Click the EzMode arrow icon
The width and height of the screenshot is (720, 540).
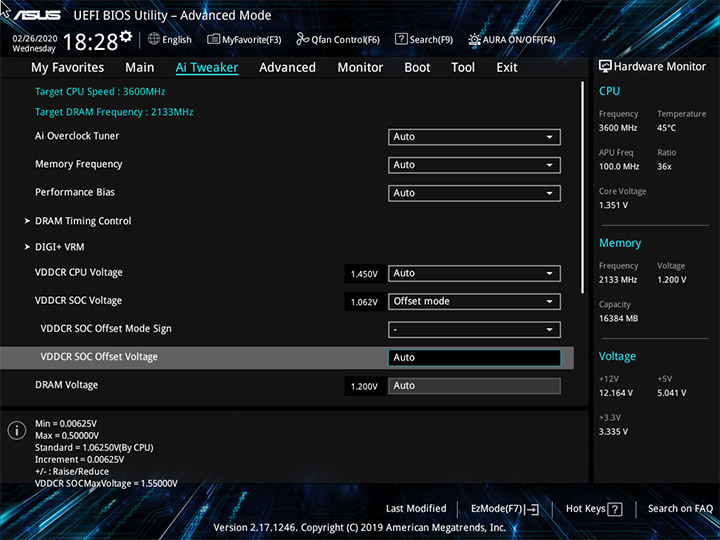[x=532, y=509]
